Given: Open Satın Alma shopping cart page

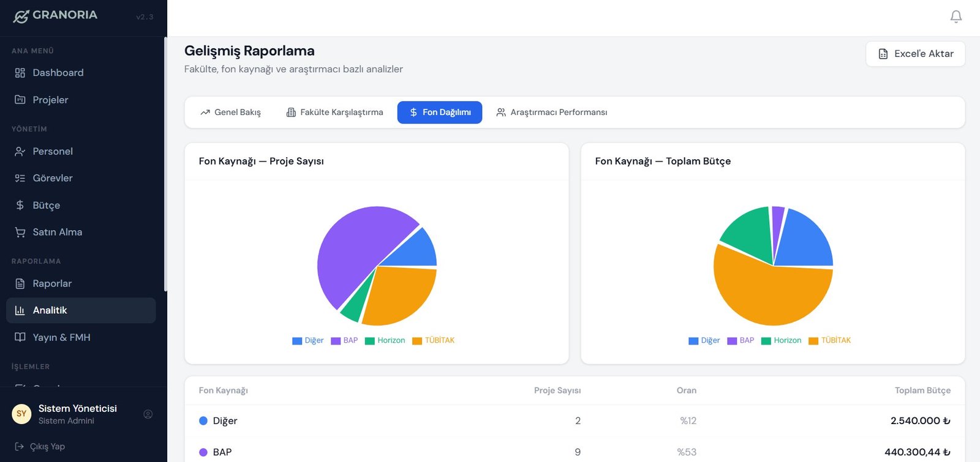Looking at the screenshot, I should coord(57,232).
